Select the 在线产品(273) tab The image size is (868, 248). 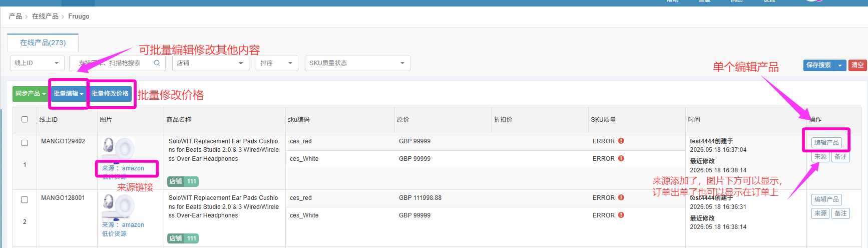pos(43,43)
